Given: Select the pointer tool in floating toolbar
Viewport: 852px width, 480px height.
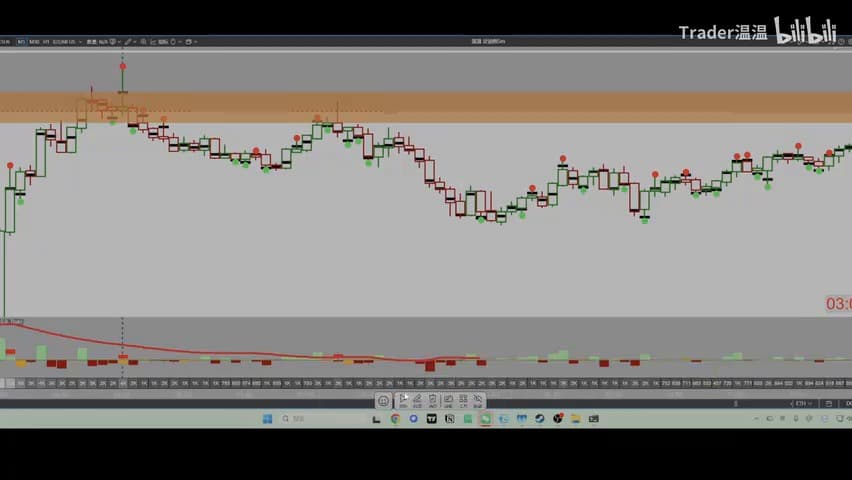Looking at the screenshot, I should tap(403, 401).
